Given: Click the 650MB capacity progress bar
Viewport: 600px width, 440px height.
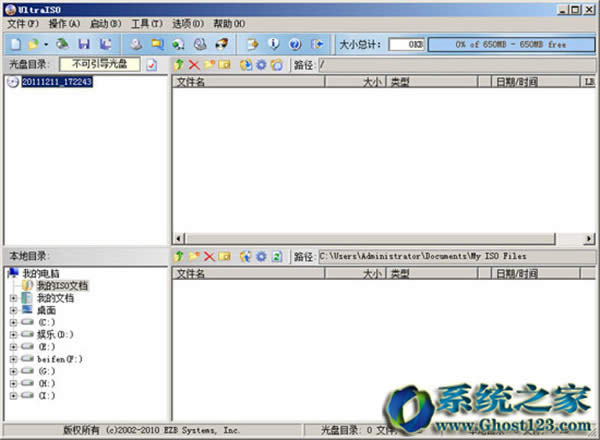Looking at the screenshot, I should coord(511,44).
